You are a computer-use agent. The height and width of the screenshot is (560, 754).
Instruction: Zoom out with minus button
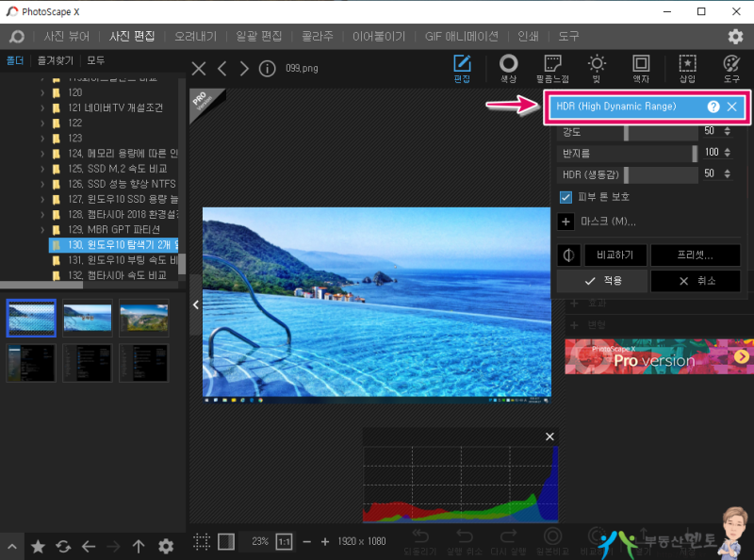(307, 542)
